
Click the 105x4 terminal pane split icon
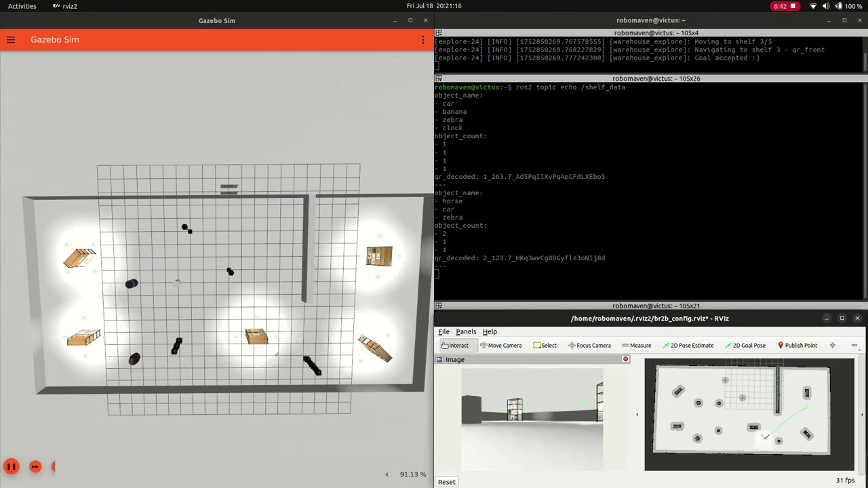pyautogui.click(x=438, y=33)
